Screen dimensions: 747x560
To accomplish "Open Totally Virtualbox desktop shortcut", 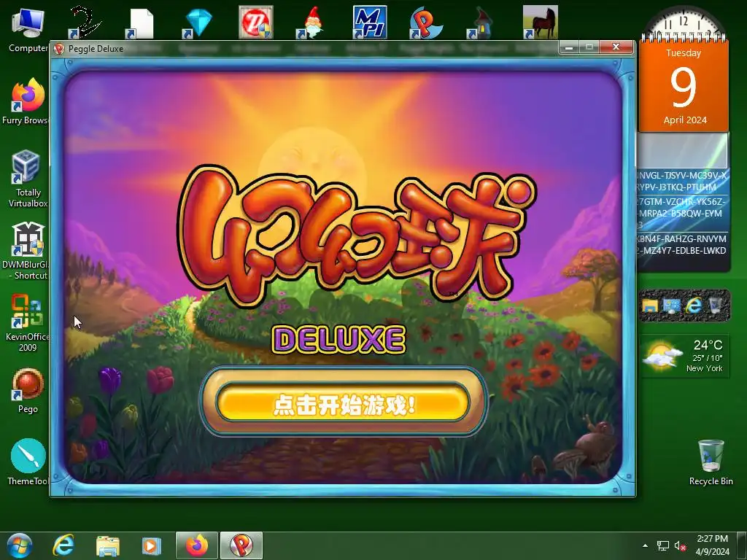I will tap(28, 179).
